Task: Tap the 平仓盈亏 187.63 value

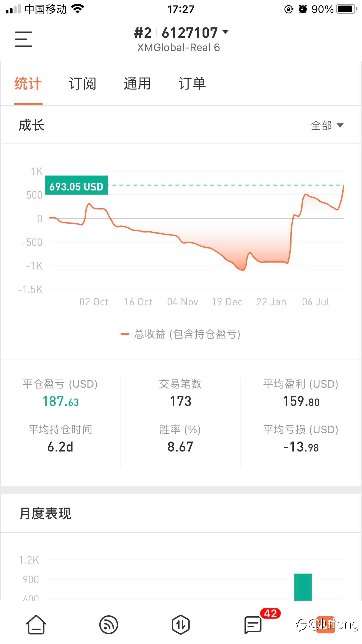Action: (x=60, y=401)
